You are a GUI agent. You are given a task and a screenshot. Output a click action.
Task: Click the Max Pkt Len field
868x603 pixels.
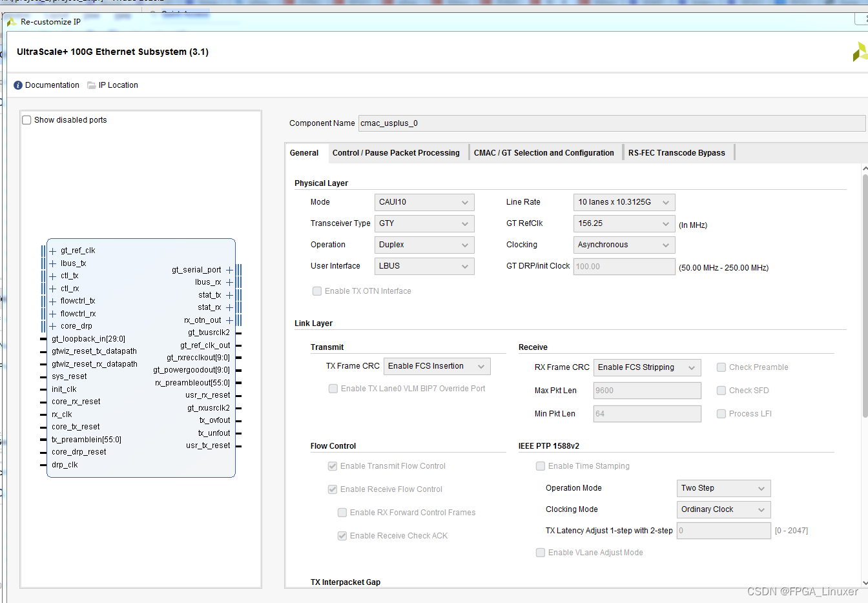(647, 391)
